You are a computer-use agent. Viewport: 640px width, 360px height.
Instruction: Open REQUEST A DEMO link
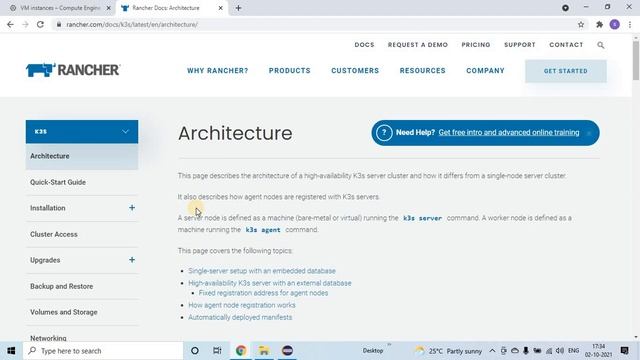(x=418, y=44)
